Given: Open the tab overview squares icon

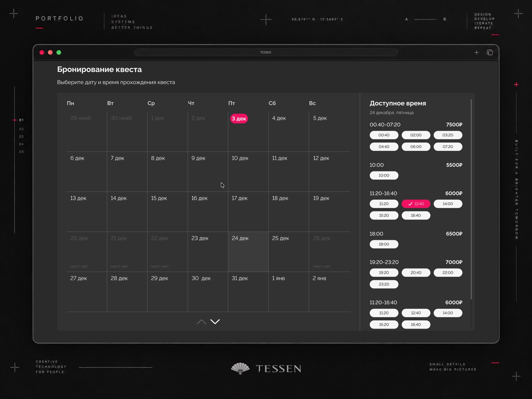Looking at the screenshot, I should pyautogui.click(x=490, y=53).
